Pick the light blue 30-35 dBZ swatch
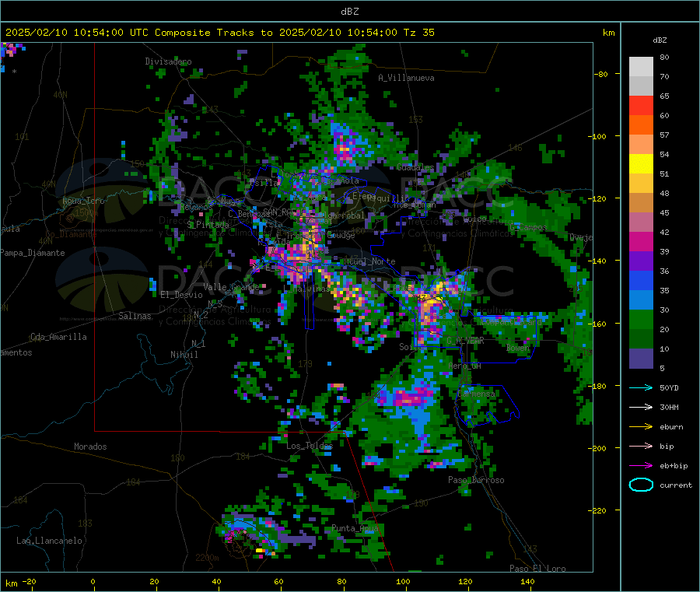700x592 pixels. pyautogui.click(x=641, y=300)
